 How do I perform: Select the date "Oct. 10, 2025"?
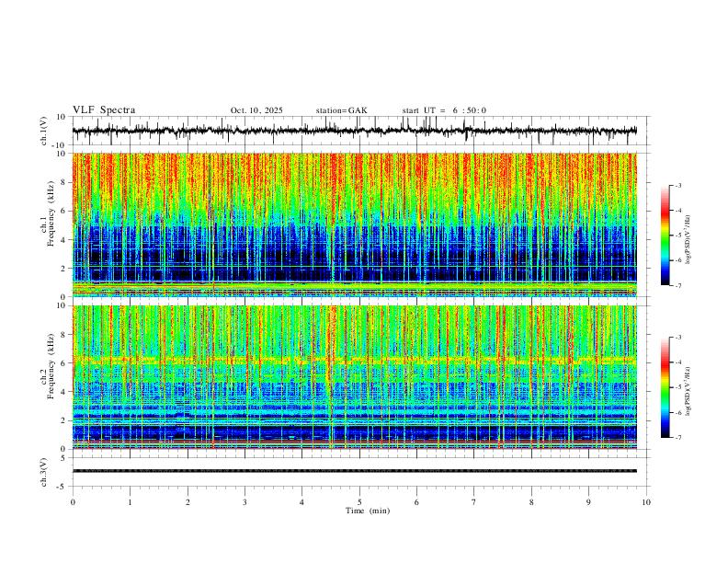click(x=256, y=110)
